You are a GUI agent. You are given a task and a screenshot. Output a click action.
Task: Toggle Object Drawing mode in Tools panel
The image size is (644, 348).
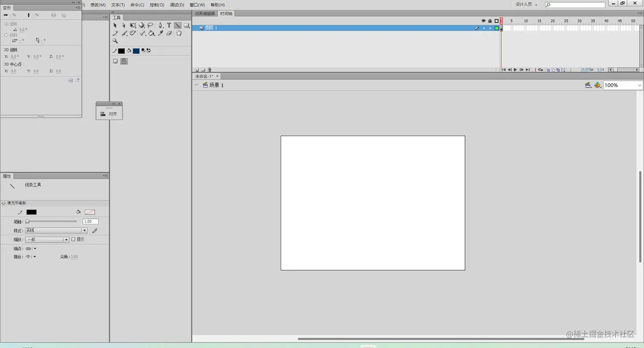pyautogui.click(x=115, y=61)
